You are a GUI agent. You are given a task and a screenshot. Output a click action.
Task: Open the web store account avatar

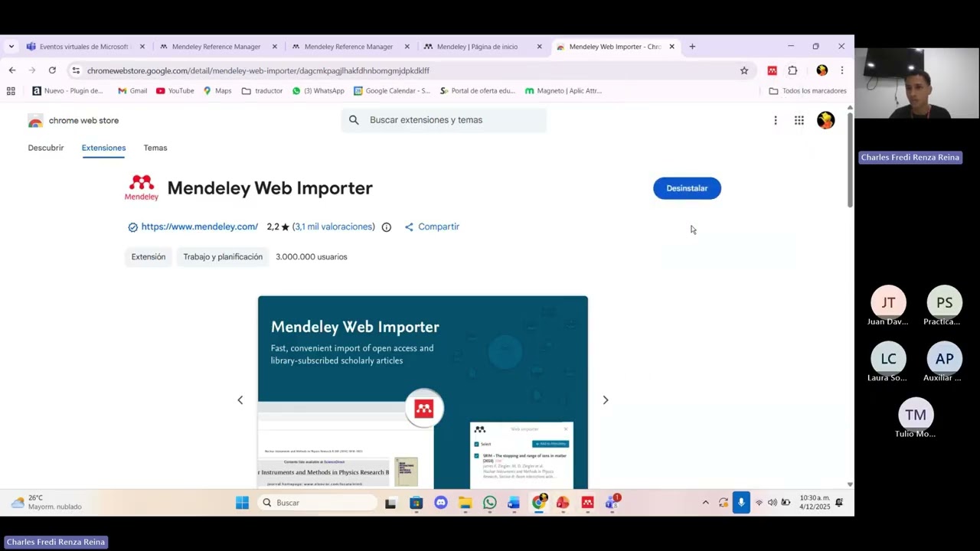coord(825,120)
